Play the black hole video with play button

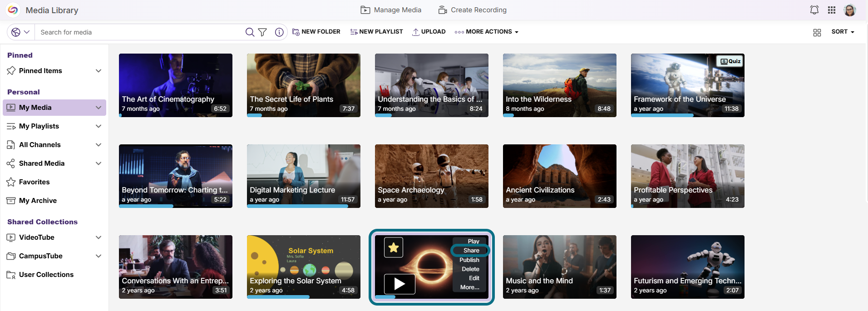pos(399,284)
